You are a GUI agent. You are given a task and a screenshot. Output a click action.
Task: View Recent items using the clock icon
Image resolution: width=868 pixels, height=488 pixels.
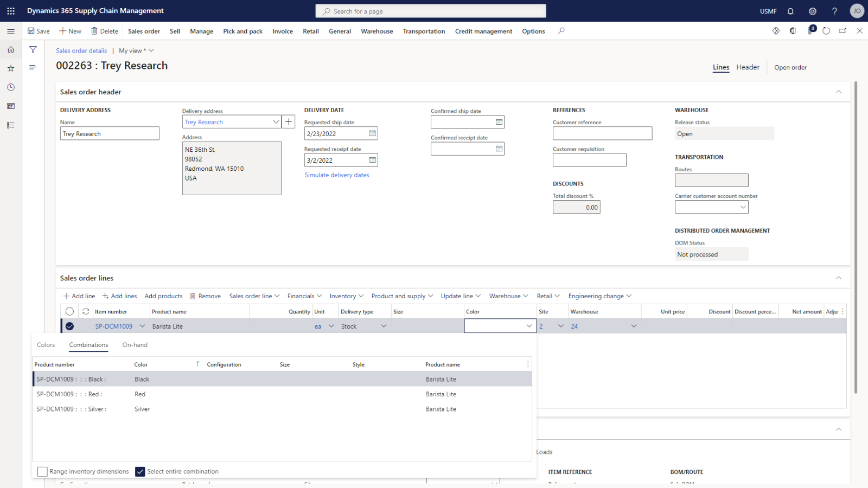(x=11, y=87)
